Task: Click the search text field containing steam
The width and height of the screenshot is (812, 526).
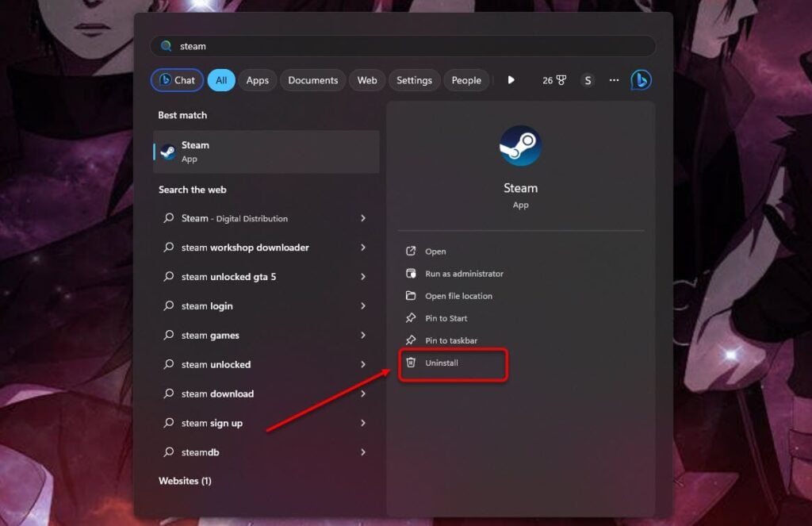Action: coord(403,46)
